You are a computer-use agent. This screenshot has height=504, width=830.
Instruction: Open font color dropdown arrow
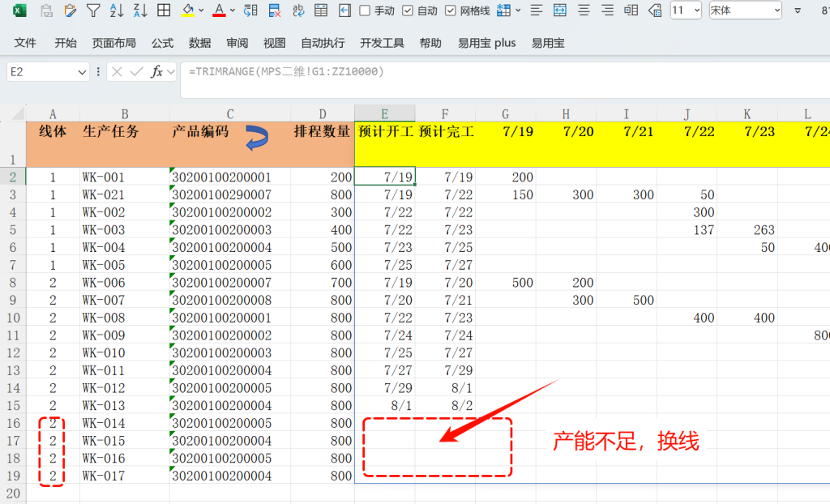(x=233, y=10)
